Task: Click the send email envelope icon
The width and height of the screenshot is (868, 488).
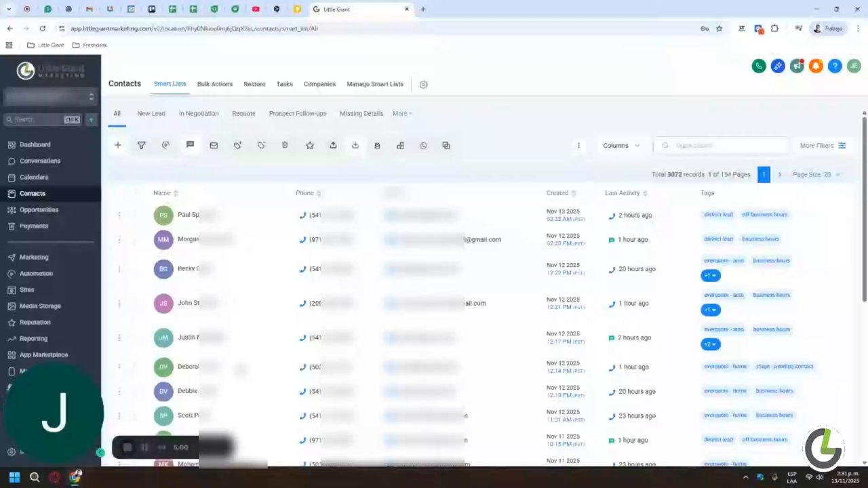Action: [214, 145]
